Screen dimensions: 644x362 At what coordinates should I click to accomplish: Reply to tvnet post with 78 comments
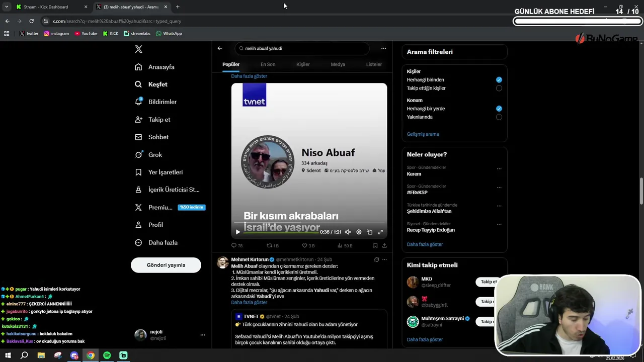coord(237,246)
